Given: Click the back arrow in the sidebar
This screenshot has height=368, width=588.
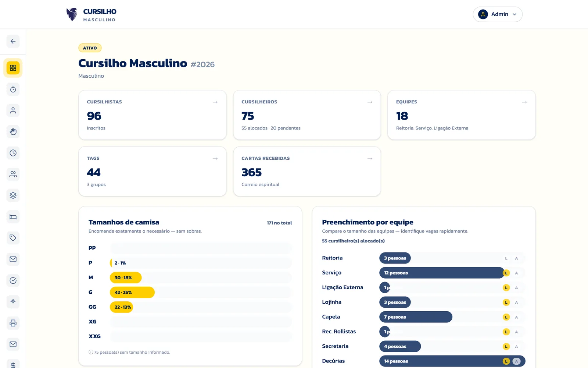Looking at the screenshot, I should (x=13, y=41).
